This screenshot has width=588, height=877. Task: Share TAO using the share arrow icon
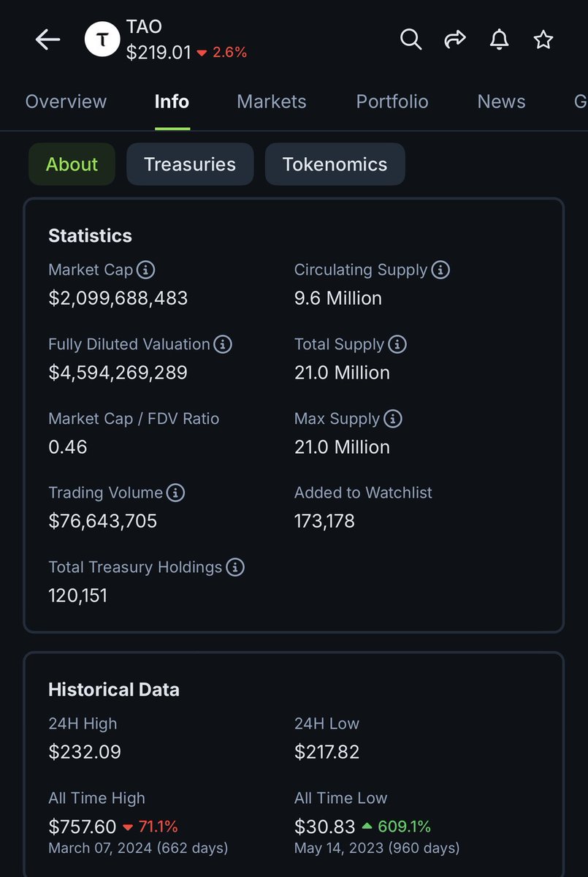point(455,39)
